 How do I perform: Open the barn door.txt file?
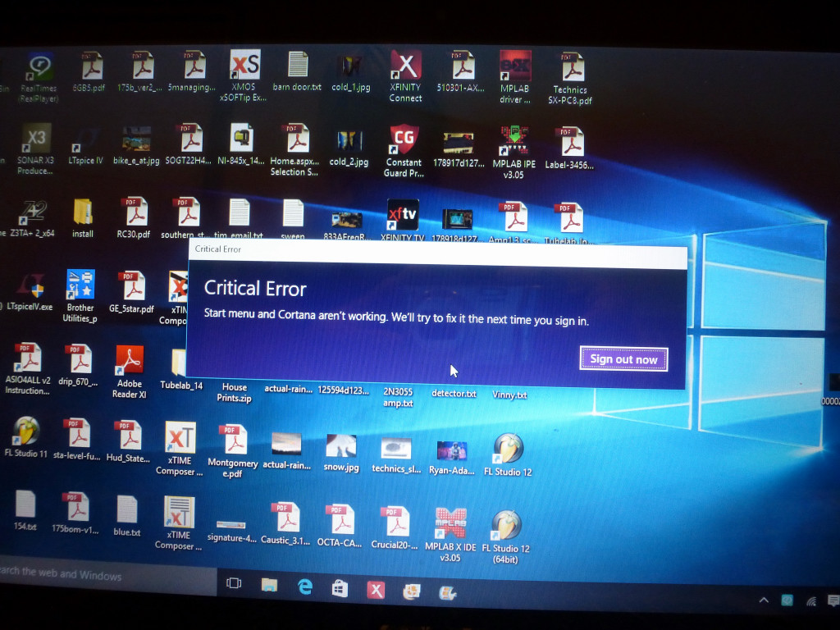point(297,72)
